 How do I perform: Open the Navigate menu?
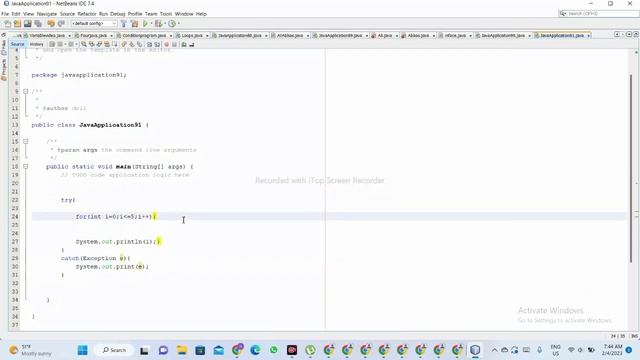47,14
